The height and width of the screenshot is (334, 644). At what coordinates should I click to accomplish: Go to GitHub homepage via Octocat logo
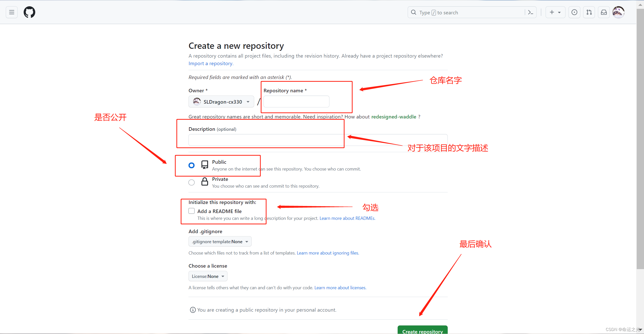click(29, 12)
